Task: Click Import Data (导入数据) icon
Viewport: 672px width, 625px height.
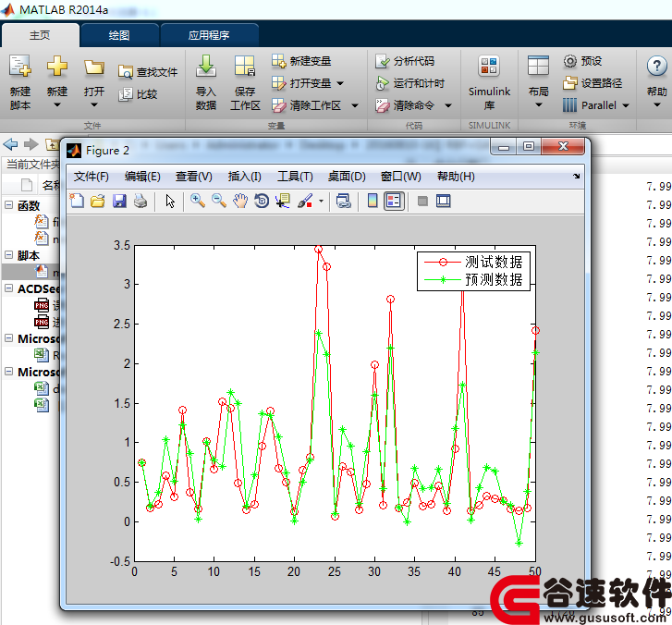Action: point(206,66)
